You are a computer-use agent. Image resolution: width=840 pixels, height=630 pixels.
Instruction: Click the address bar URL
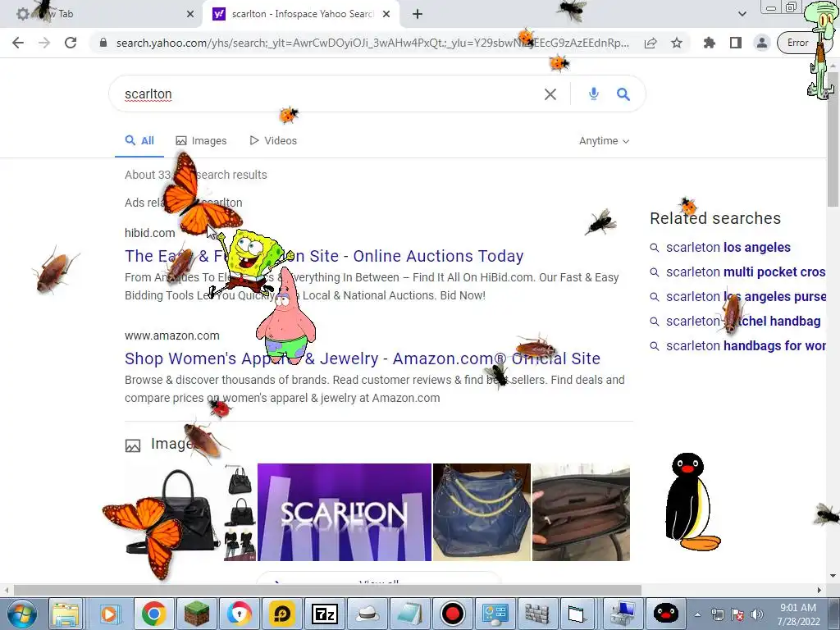[372, 43]
